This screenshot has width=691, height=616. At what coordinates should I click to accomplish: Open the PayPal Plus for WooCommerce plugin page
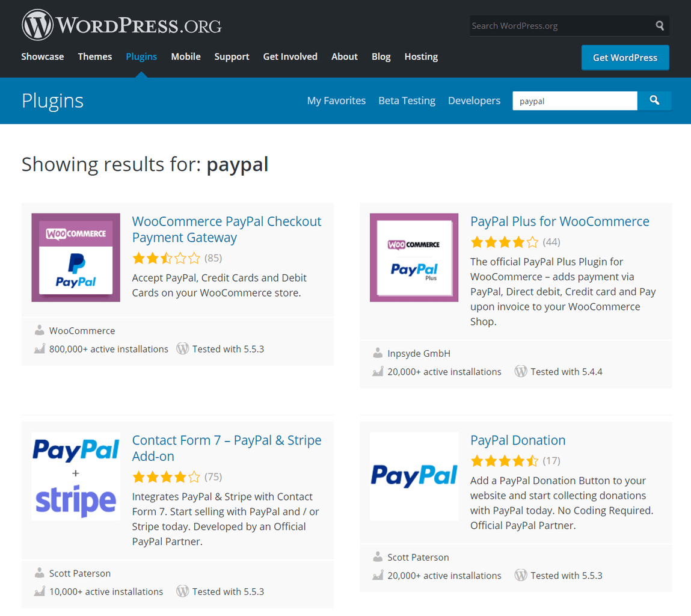point(559,221)
